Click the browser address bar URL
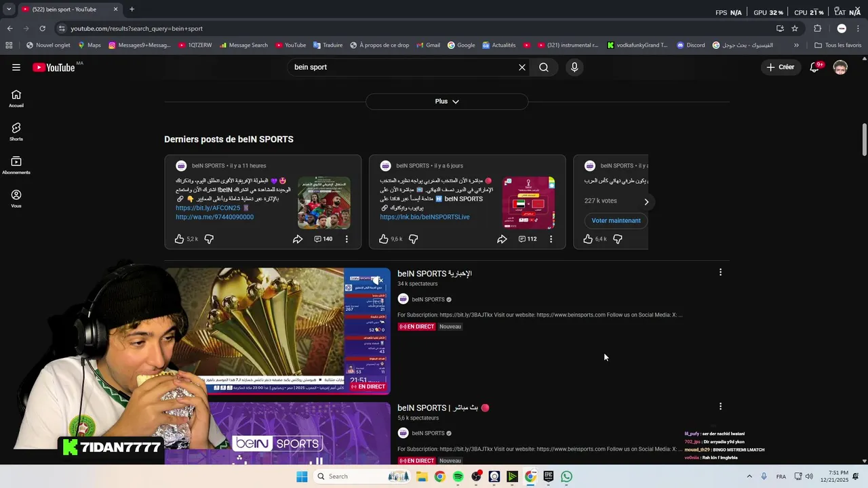This screenshot has width=868, height=488. (137, 28)
